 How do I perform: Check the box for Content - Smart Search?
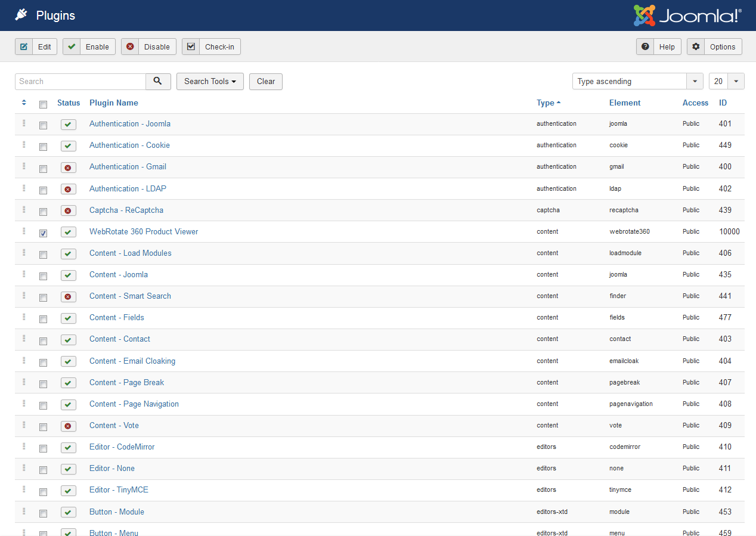43,298
